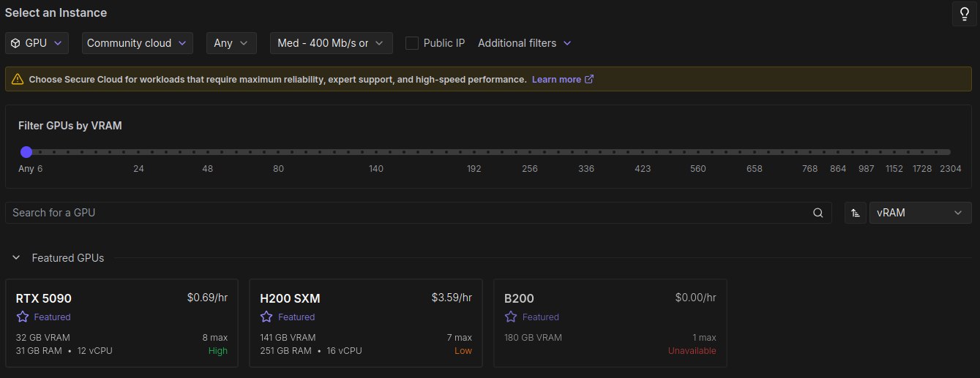
Task: Select the B200 card
Action: 610,322
